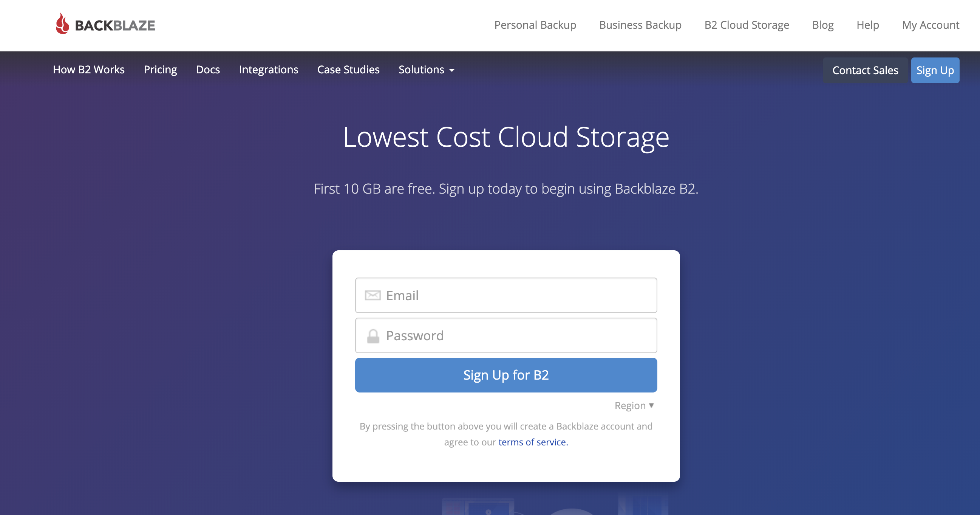
Task: Browse Integrations
Action: [268, 70]
